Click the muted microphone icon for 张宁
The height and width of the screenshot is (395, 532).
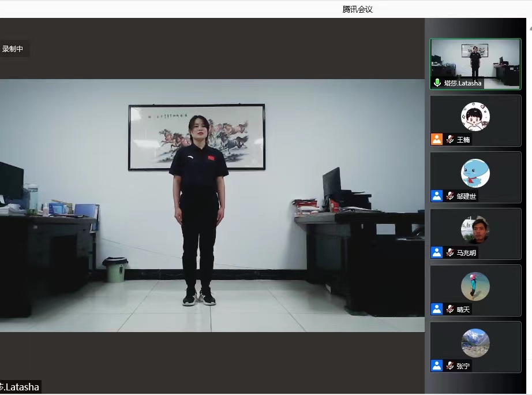(x=450, y=366)
